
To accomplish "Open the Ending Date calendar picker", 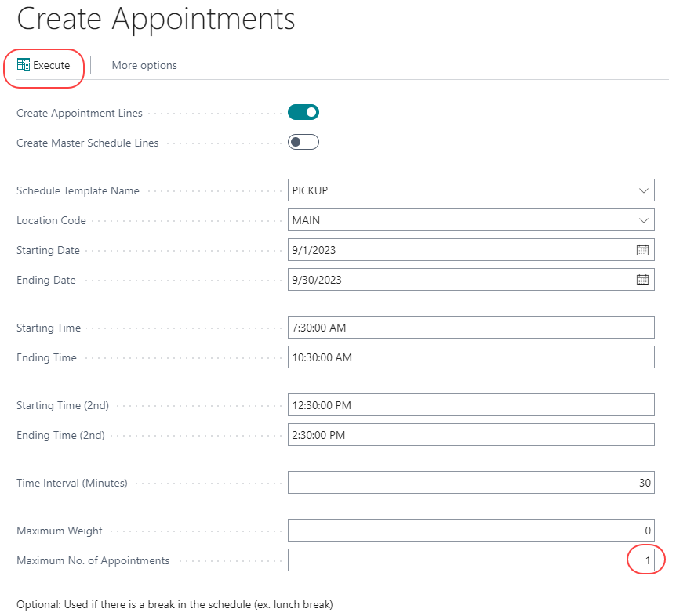I will coord(642,280).
